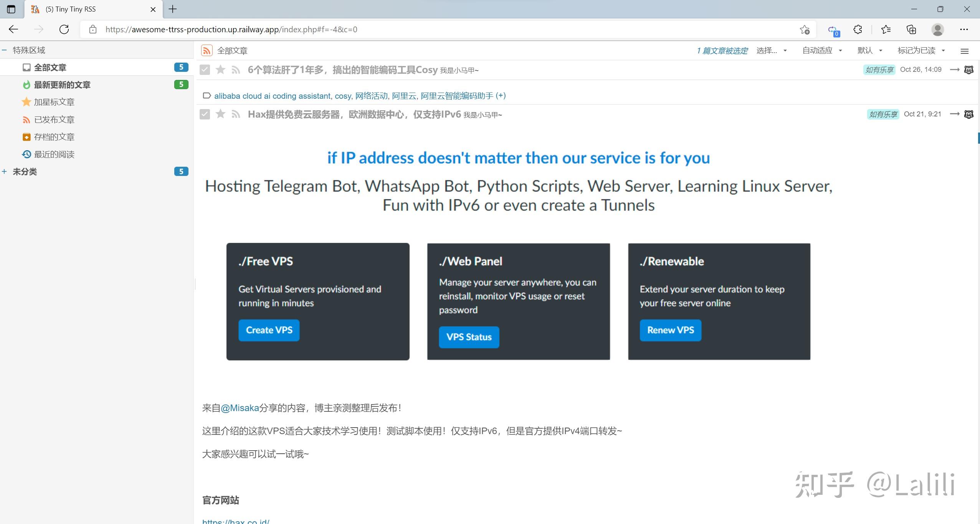Click the 存档的文章 archive icon

26,136
